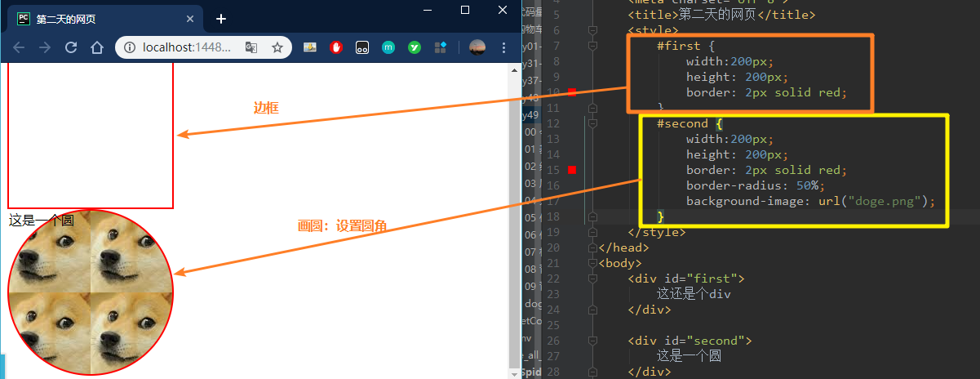Open a new browser tab
980x379 pixels.
[220, 19]
